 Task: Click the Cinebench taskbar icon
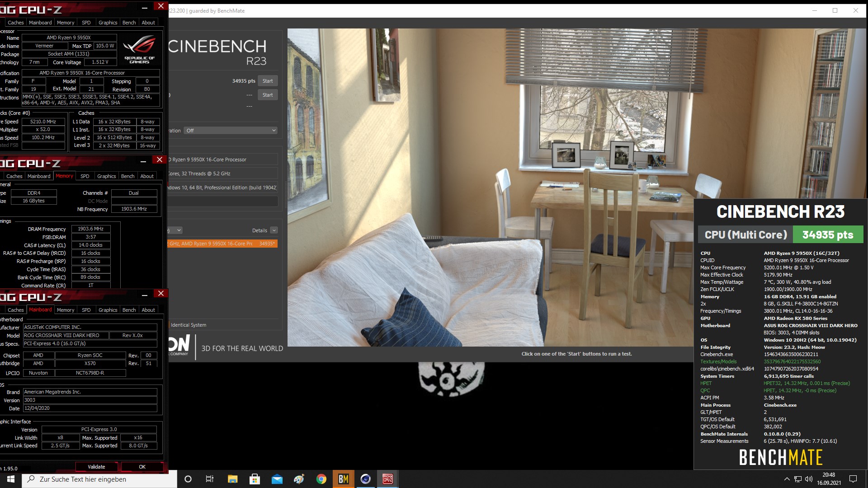coord(365,479)
